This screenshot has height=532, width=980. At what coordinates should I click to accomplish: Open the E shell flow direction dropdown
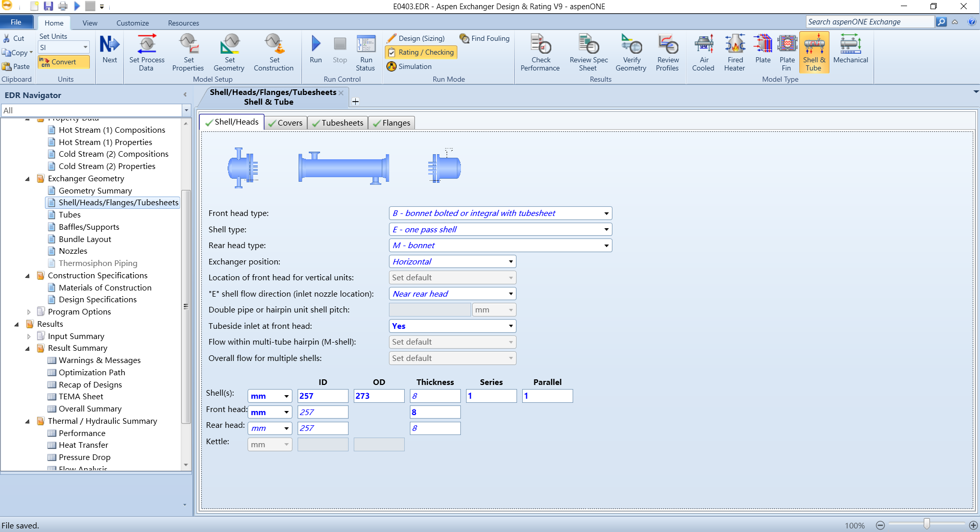click(x=510, y=294)
